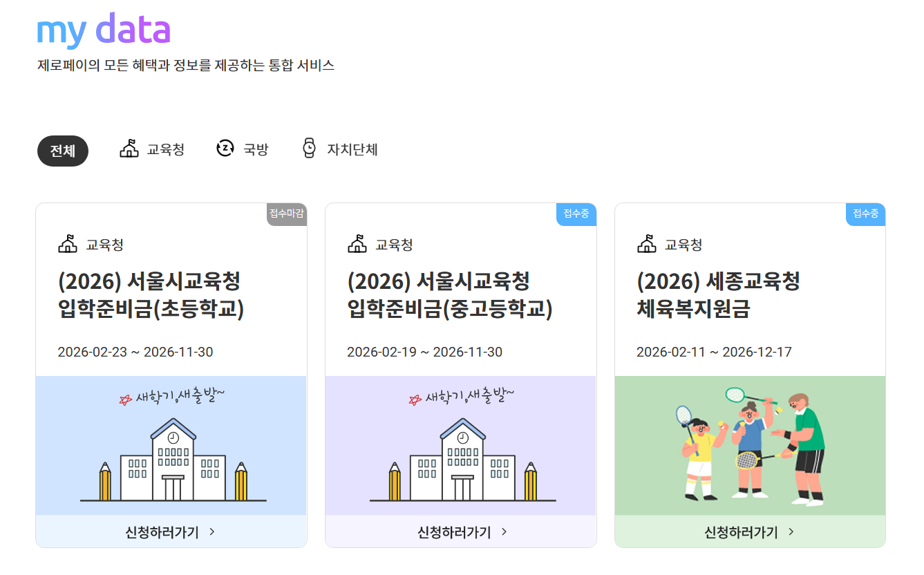Click 접수마감 badge on 초등학교 card
This screenshot has width=924, height=575.
(x=287, y=214)
